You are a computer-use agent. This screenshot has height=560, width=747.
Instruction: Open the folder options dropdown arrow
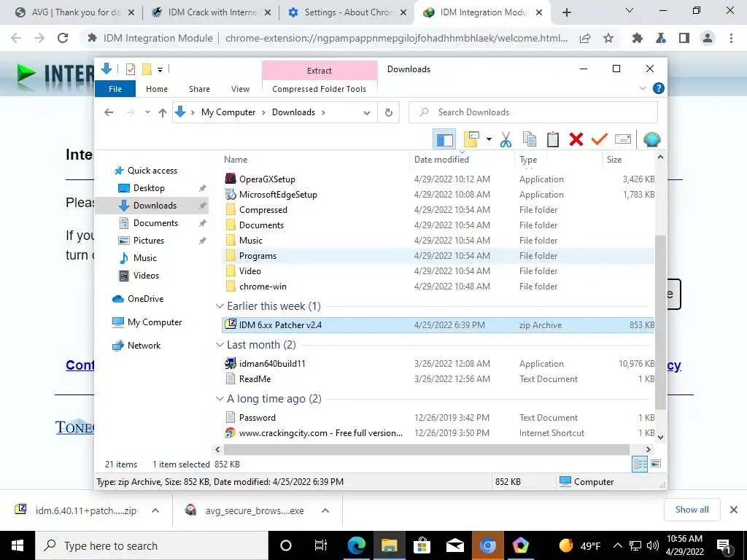[x=489, y=139]
